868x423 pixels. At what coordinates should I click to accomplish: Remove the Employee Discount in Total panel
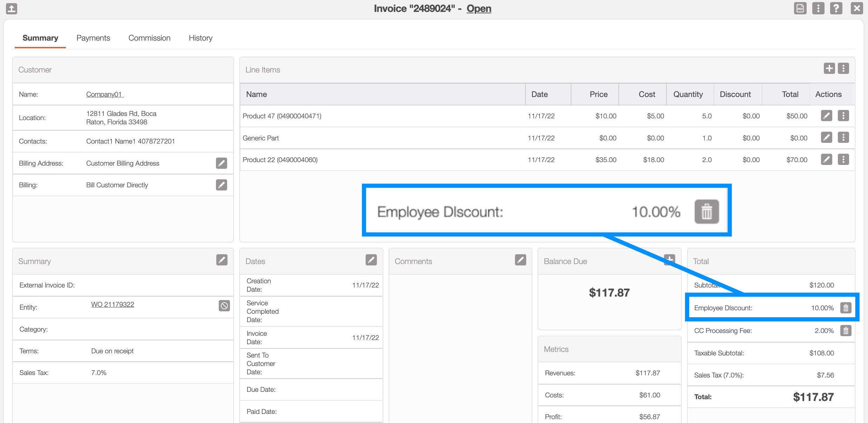click(846, 308)
